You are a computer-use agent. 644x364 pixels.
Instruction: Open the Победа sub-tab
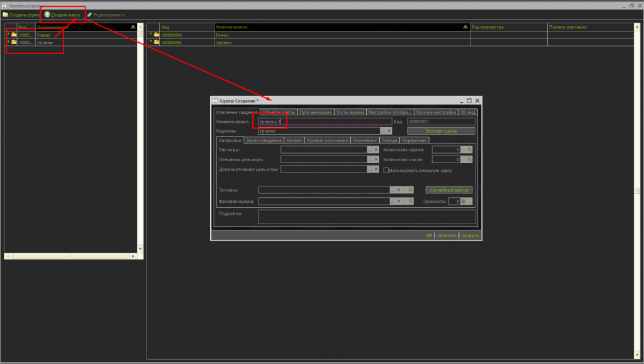[389, 140]
